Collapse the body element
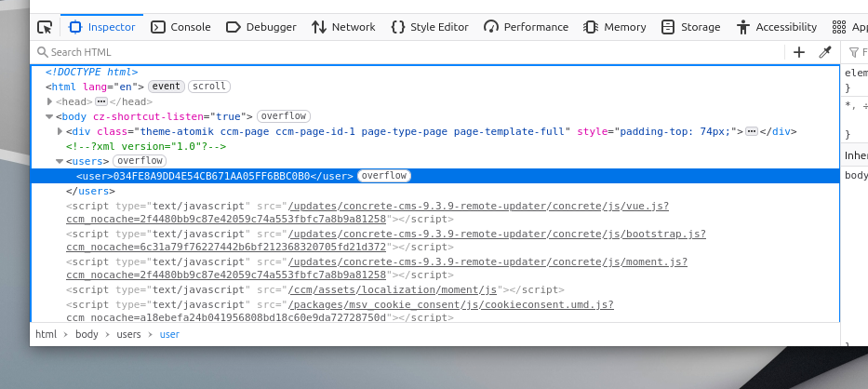The height and width of the screenshot is (389, 868). 49,116
